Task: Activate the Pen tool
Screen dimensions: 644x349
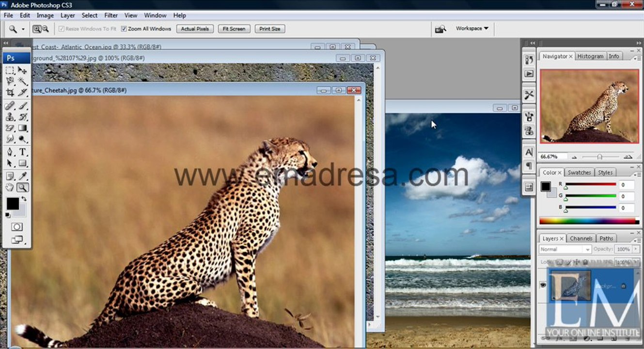Action: coord(10,152)
